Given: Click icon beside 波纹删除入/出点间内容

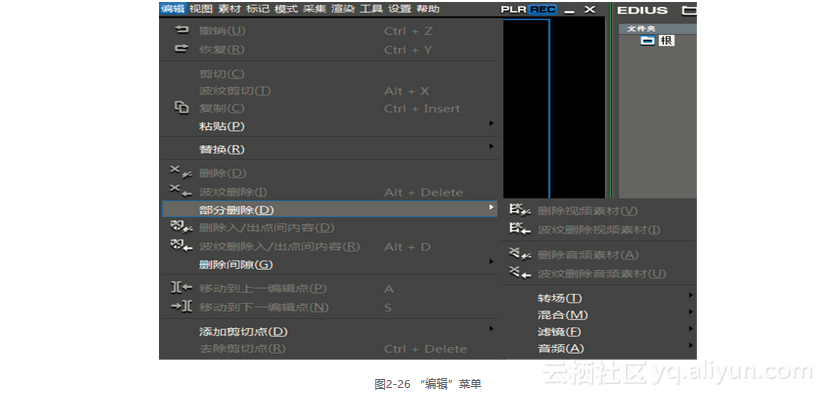Looking at the screenshot, I should [181, 246].
